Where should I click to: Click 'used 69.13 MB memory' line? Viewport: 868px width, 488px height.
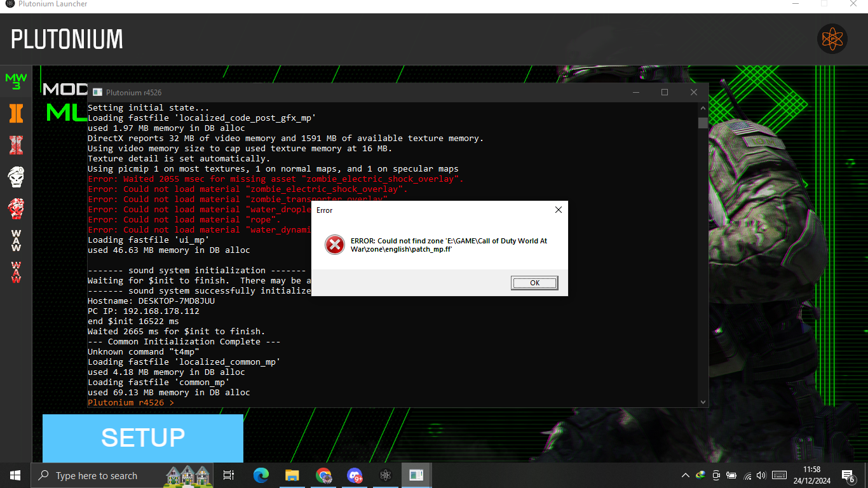(x=169, y=392)
